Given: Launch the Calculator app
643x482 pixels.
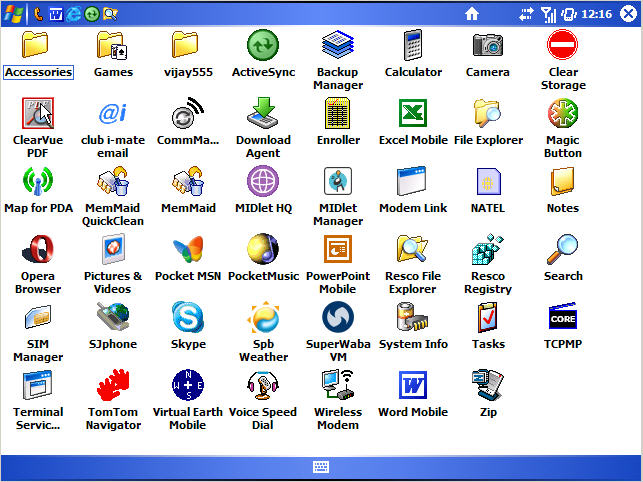Looking at the screenshot, I should click(x=413, y=53).
